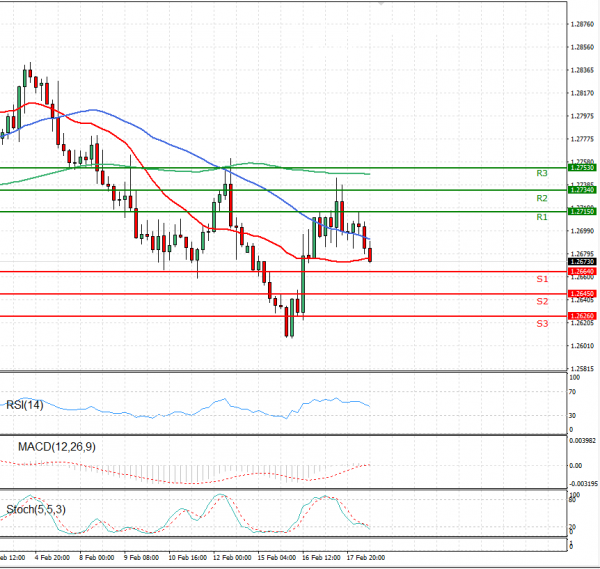Click the 17 Feb 20:00 time label
600x569 pixels.
(366, 558)
